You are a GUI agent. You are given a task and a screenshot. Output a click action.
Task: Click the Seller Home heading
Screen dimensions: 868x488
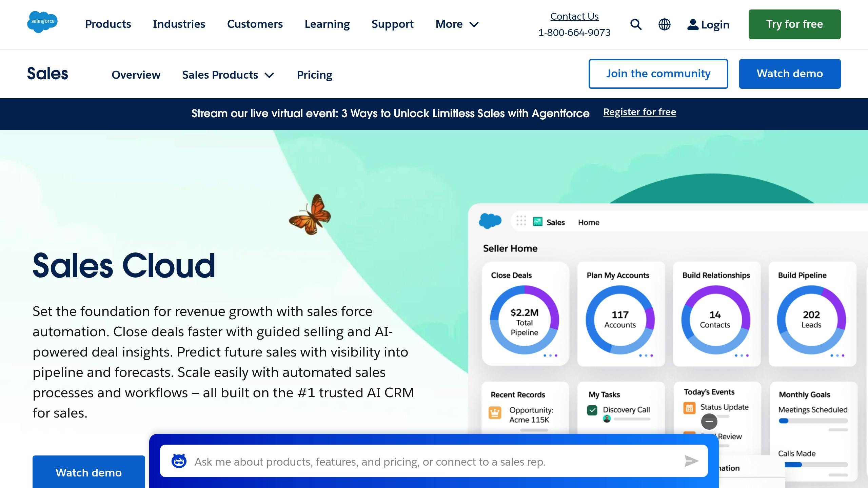510,248
